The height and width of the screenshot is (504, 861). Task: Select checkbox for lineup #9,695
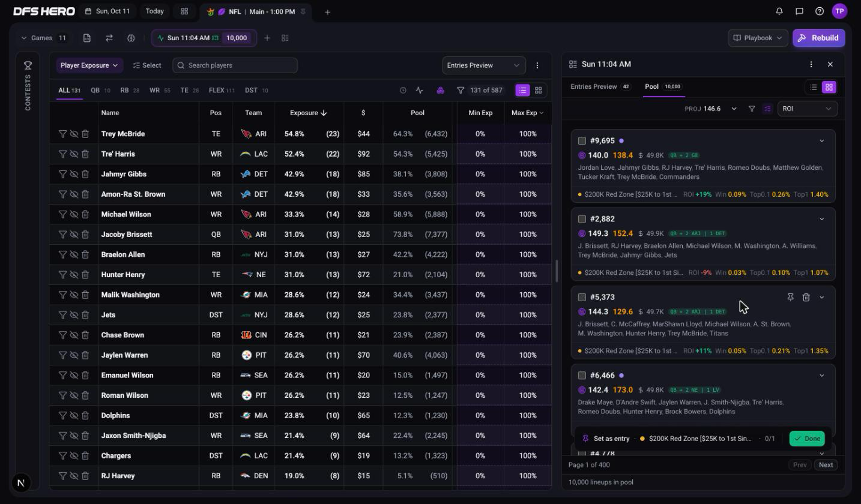click(x=582, y=141)
